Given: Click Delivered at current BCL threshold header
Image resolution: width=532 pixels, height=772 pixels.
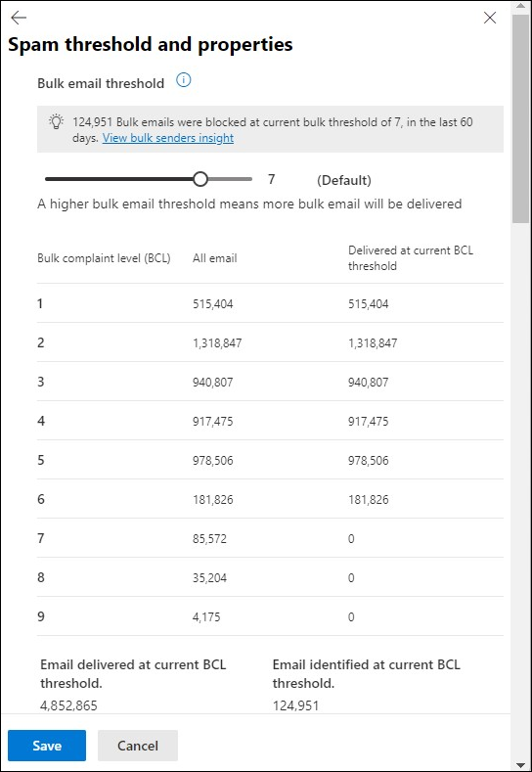Looking at the screenshot, I should [x=411, y=258].
